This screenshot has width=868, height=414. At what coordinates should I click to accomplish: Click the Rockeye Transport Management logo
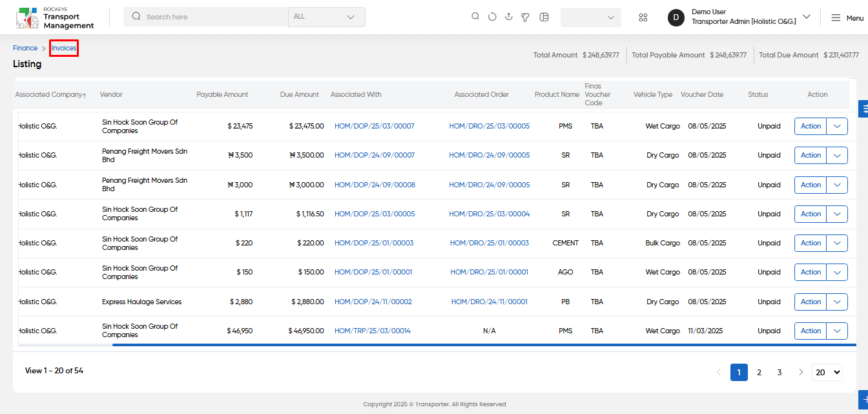click(56, 17)
